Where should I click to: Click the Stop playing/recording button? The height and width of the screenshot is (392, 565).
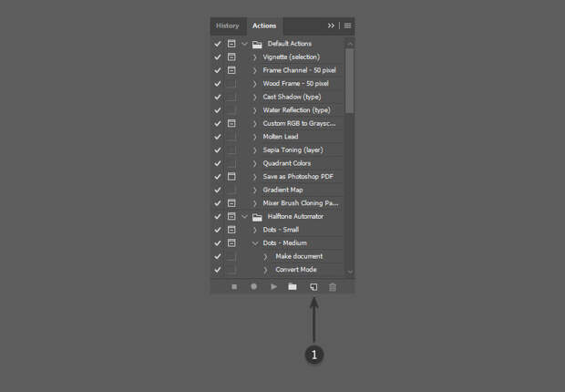(x=234, y=286)
